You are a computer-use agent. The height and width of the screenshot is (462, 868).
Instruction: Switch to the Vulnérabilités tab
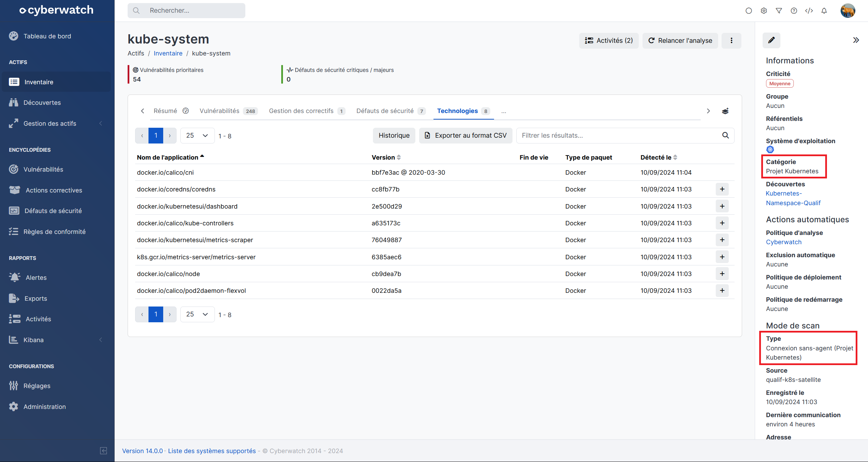click(220, 111)
